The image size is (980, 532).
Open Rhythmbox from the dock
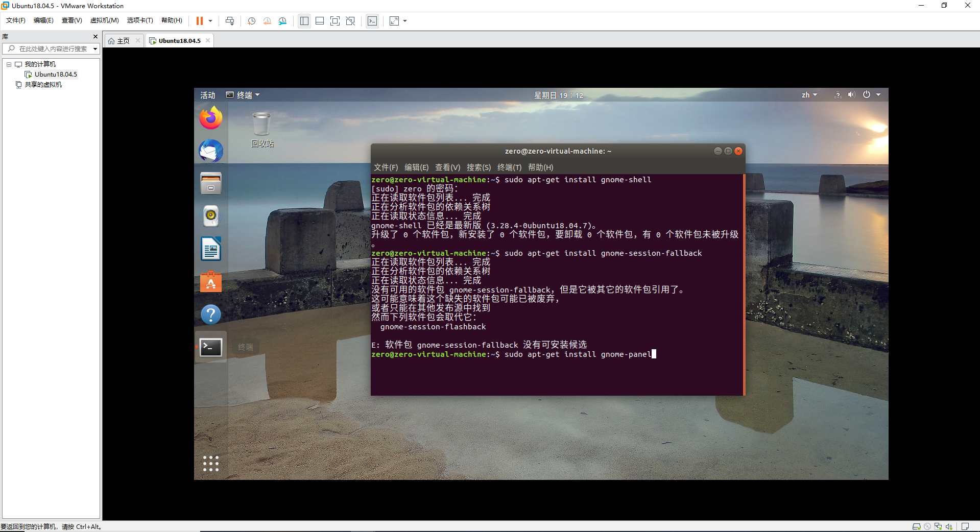[x=211, y=216]
